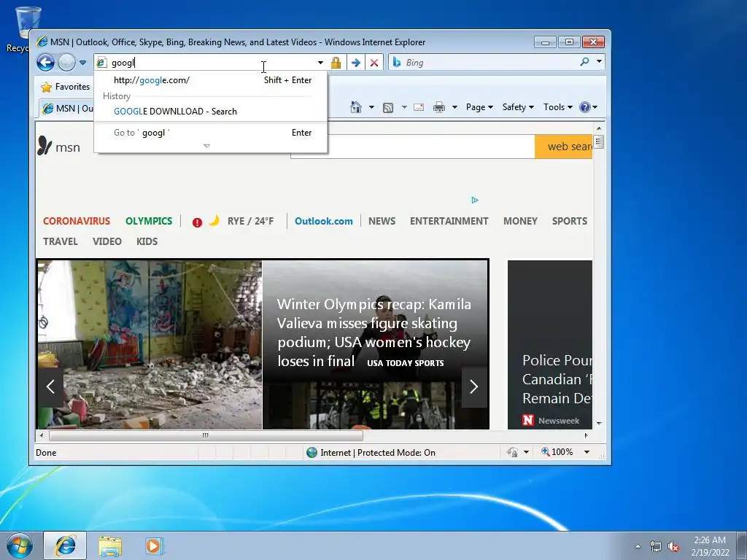Expand the status bar privacy dropdown arrow
This screenshot has height=560, width=747.
(527, 452)
